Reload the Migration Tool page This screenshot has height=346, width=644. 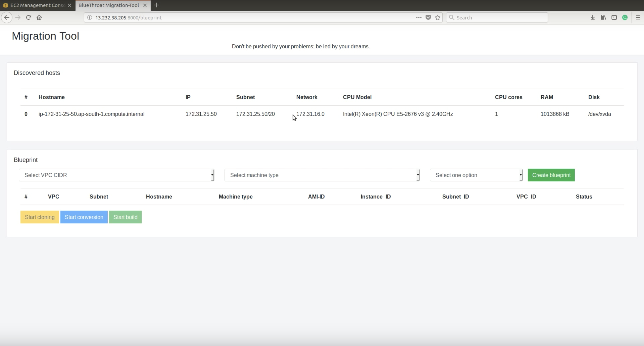[29, 17]
